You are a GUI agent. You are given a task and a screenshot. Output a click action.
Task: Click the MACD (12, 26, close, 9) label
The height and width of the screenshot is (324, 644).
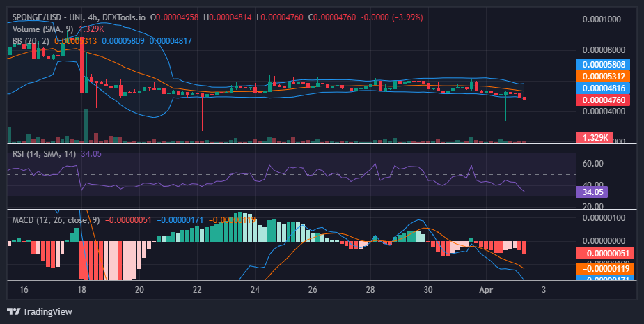tap(56, 220)
